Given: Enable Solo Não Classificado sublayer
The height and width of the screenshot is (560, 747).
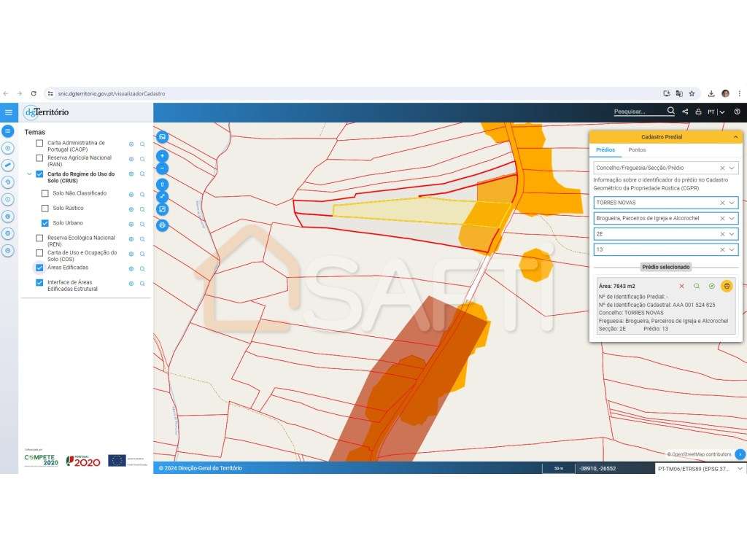Looking at the screenshot, I should tap(44, 194).
